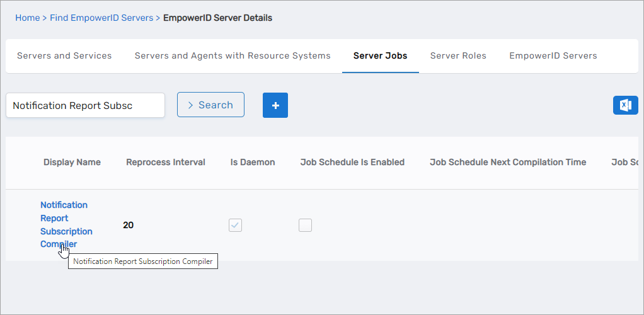The image size is (644, 315).
Task: Go to the Server Roles tab
Action: coord(458,55)
